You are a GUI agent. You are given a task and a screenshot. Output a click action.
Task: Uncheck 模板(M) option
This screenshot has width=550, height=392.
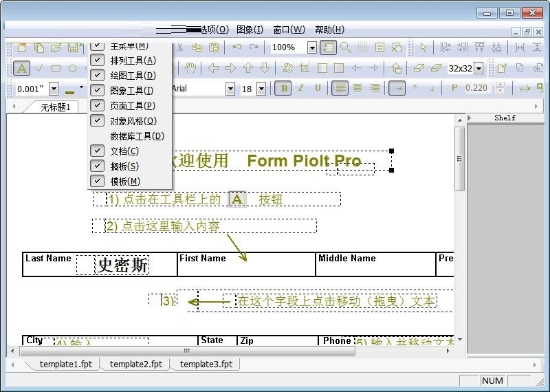coord(130,182)
